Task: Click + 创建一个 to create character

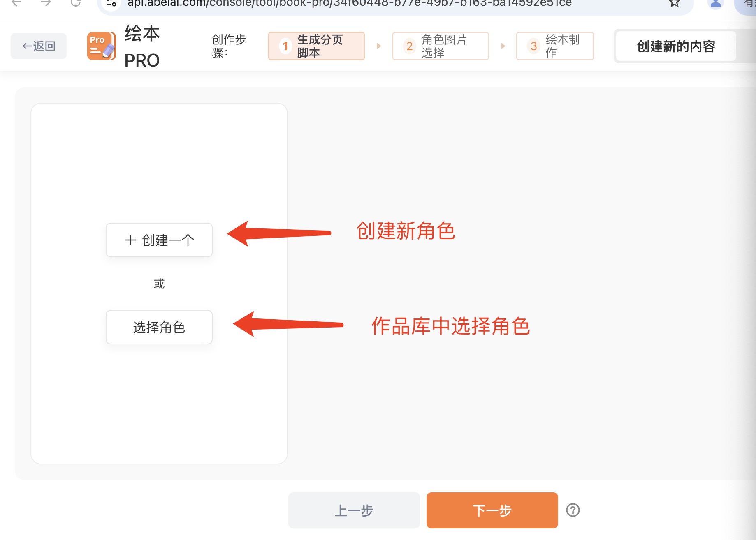Action: click(x=159, y=240)
